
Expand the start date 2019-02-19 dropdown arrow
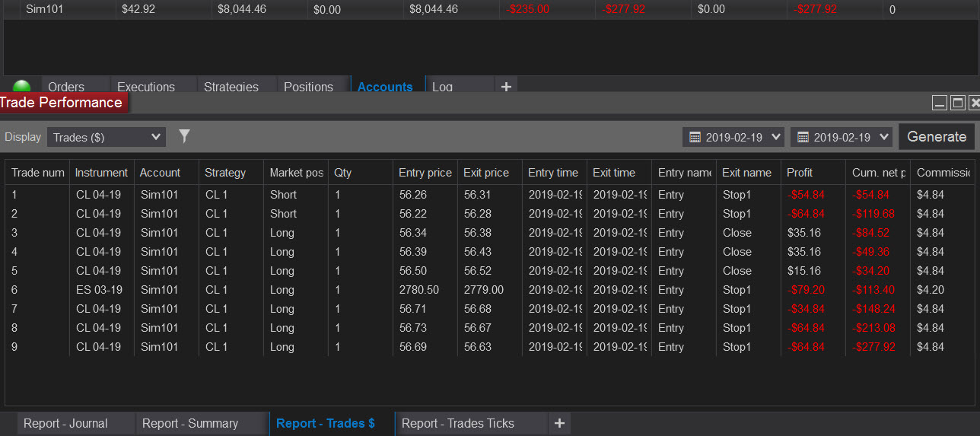pyautogui.click(x=775, y=137)
